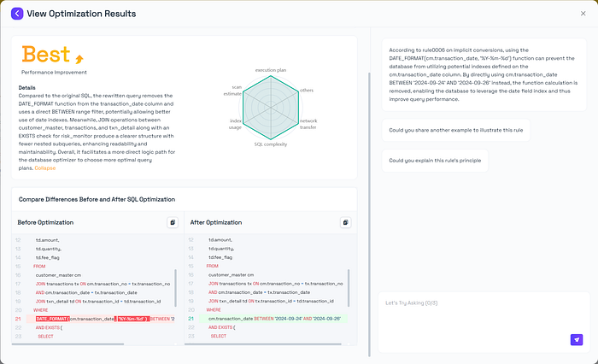Image resolution: width=598 pixels, height=364 pixels.
Task: Select highlighted line 21 in Before Optimization
Action: coord(101,319)
